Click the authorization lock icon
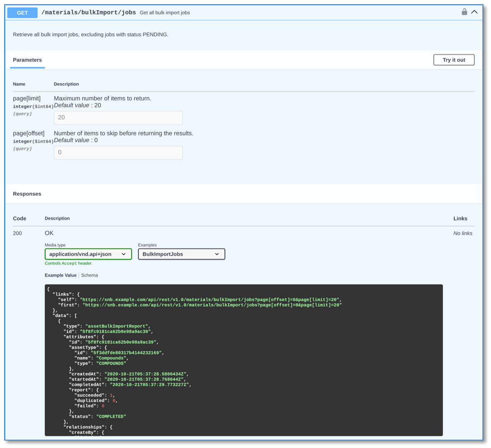Image resolution: width=491 pixels, height=448 pixels. [x=464, y=12]
